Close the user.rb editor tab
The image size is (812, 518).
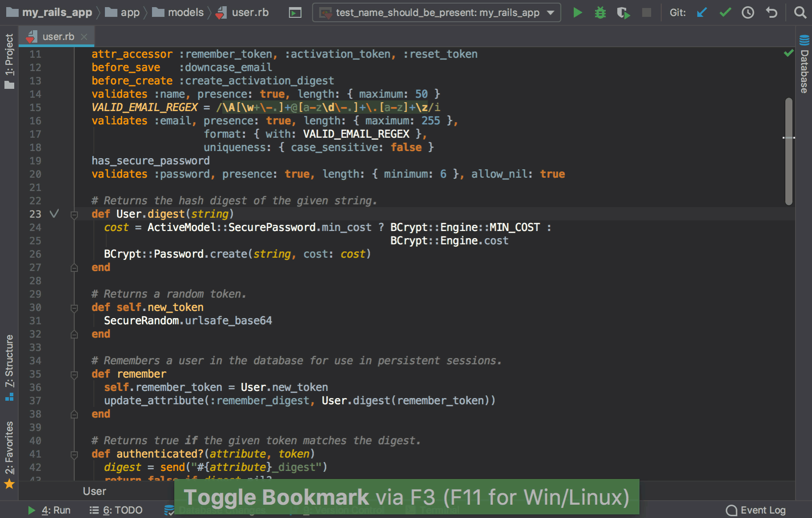[84, 36]
